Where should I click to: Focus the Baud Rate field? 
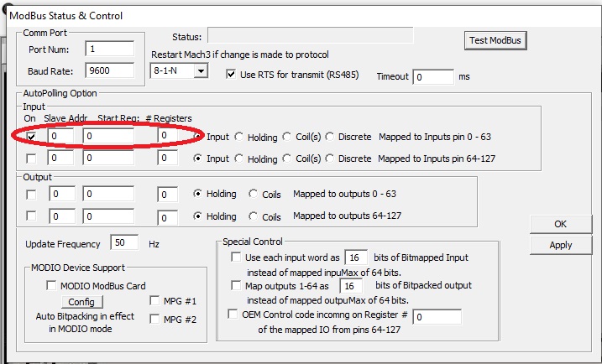tap(110, 70)
